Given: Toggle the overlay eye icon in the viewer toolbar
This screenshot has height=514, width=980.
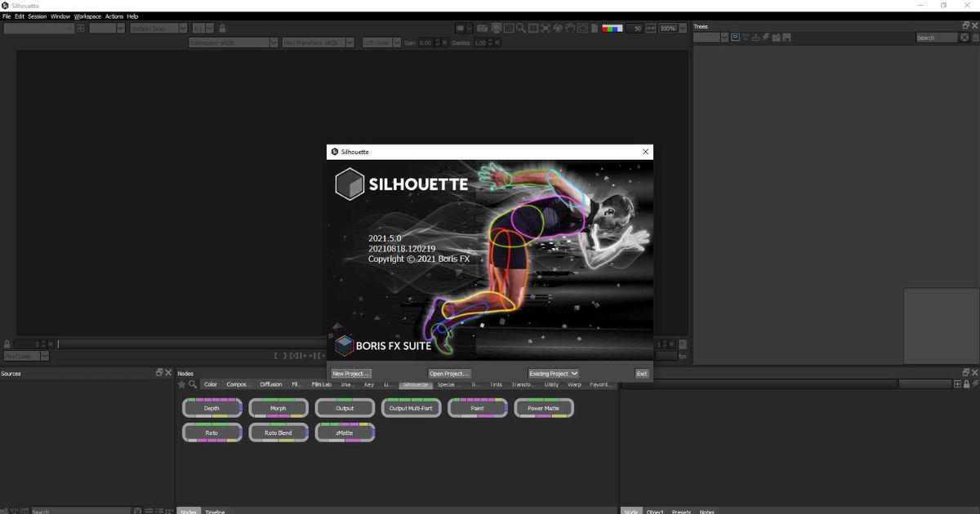Looking at the screenshot, I should pyautogui.click(x=582, y=28).
